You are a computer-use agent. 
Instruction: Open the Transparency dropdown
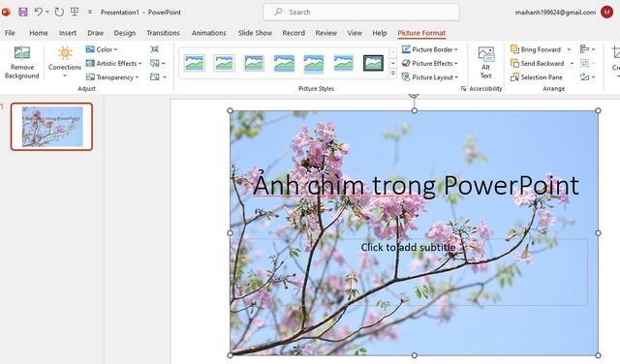[112, 77]
